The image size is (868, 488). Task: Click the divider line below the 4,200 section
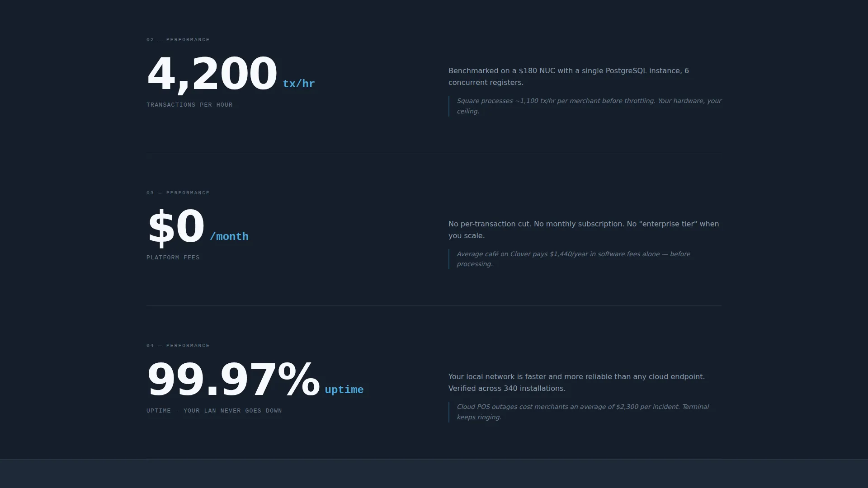point(434,153)
